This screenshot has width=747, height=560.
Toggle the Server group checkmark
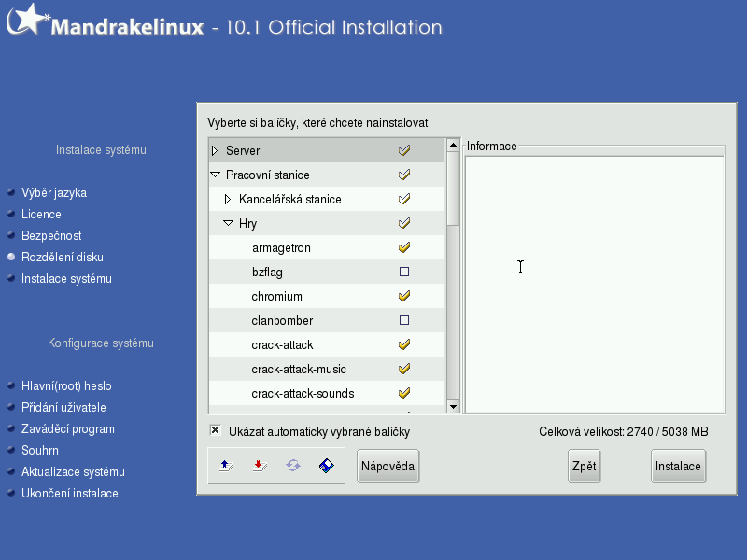pyautogui.click(x=404, y=150)
